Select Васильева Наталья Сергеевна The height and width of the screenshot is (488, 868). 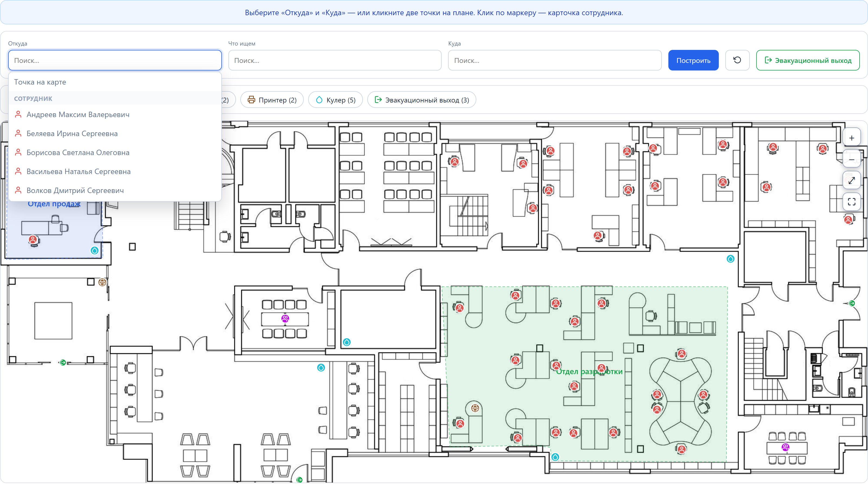click(x=115, y=171)
